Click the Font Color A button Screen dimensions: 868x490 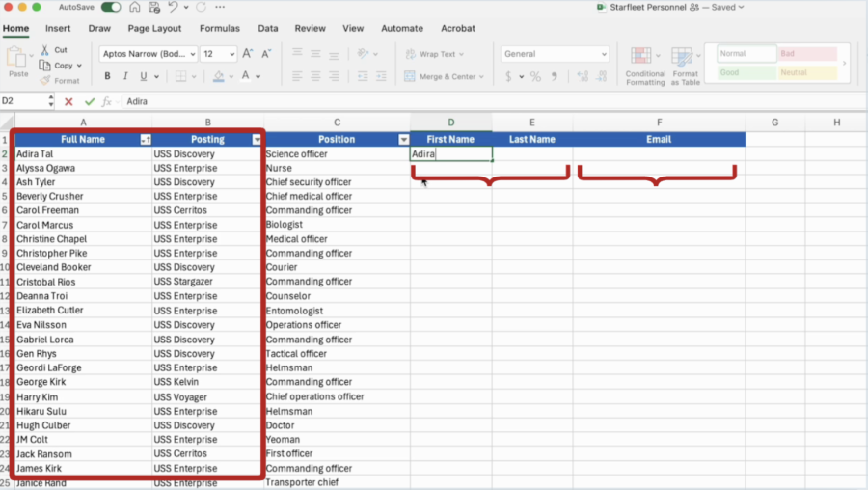click(245, 76)
